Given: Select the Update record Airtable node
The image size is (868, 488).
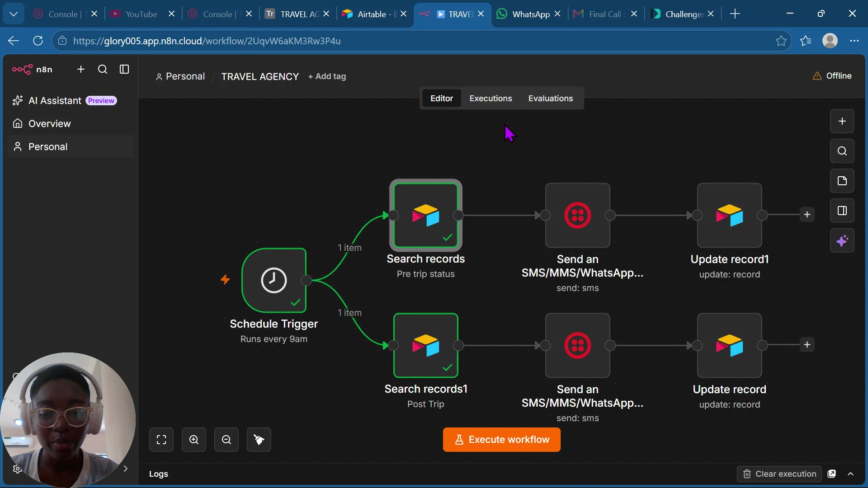Looking at the screenshot, I should 729,345.
